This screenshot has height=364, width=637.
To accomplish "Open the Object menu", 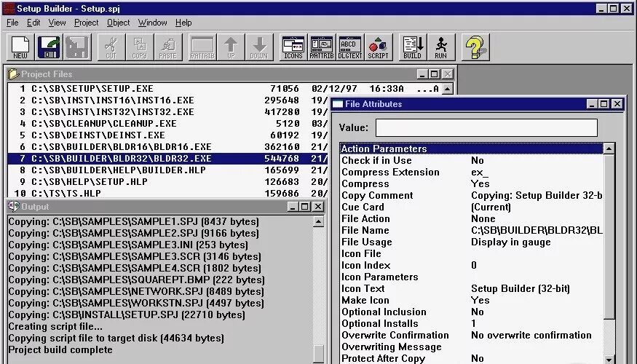I will pos(118,23).
